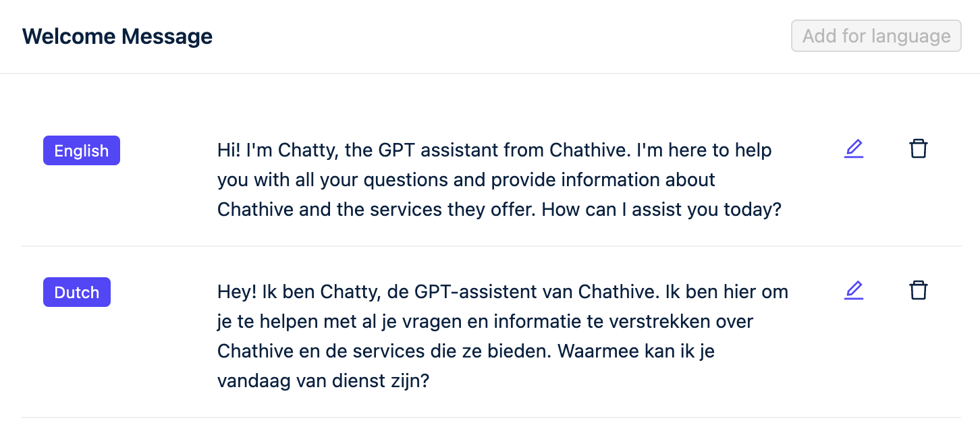Click the "informatie te verstrekken over" text line
The width and height of the screenshot is (980, 429).
(624, 321)
